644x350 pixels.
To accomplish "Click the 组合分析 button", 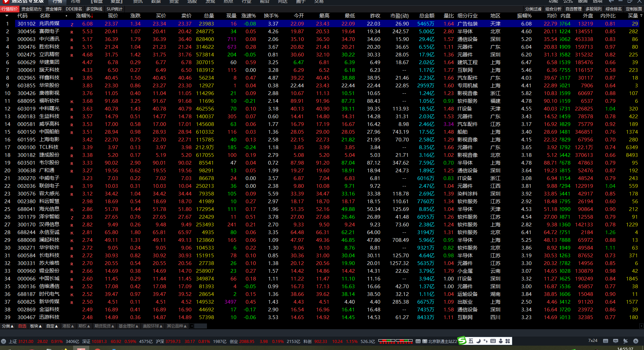I will click(x=553, y=9).
